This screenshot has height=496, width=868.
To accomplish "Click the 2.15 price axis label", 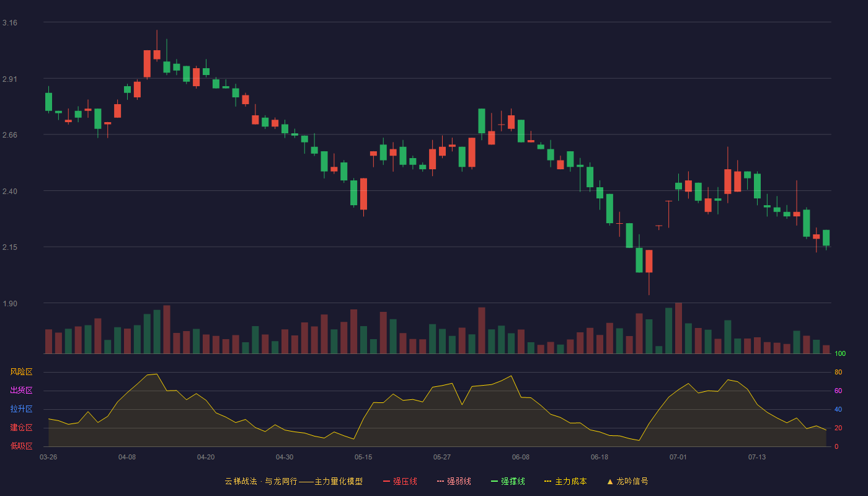I will click(10, 247).
